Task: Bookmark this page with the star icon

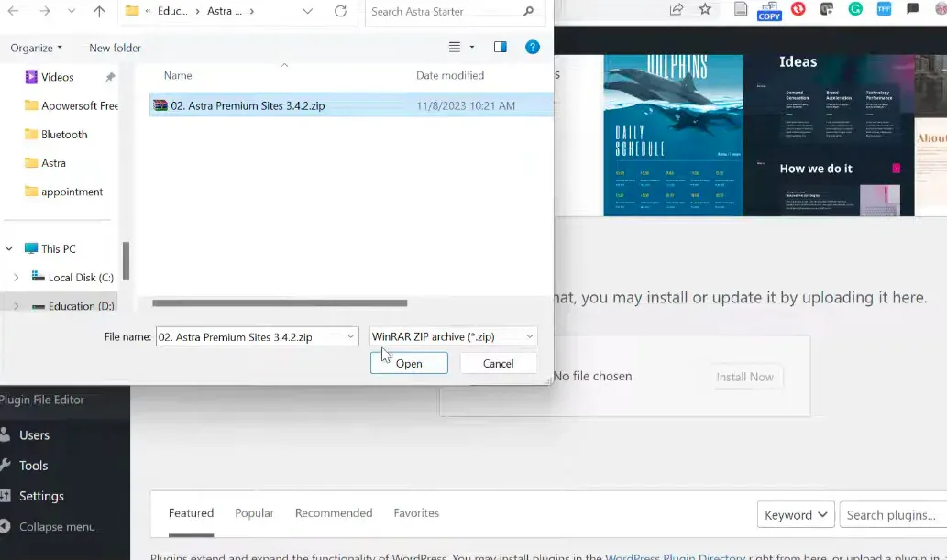Action: coord(705,9)
